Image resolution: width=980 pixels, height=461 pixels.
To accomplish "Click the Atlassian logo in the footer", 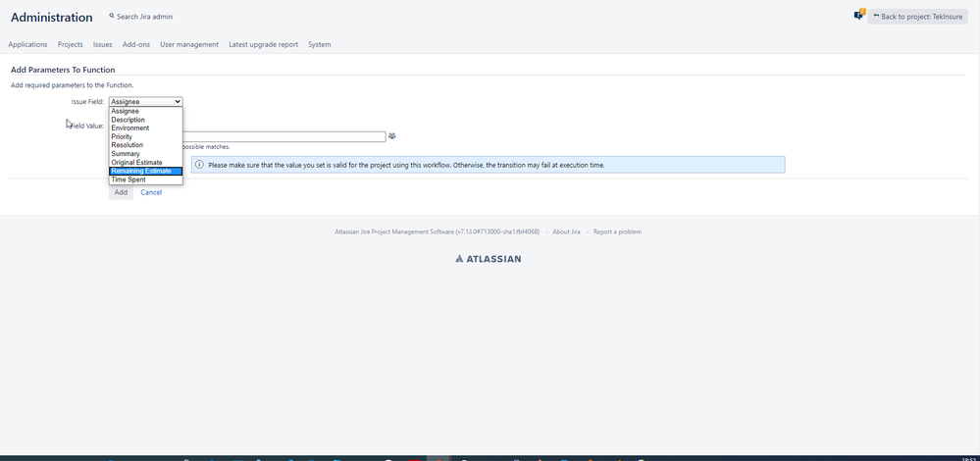I will click(489, 259).
